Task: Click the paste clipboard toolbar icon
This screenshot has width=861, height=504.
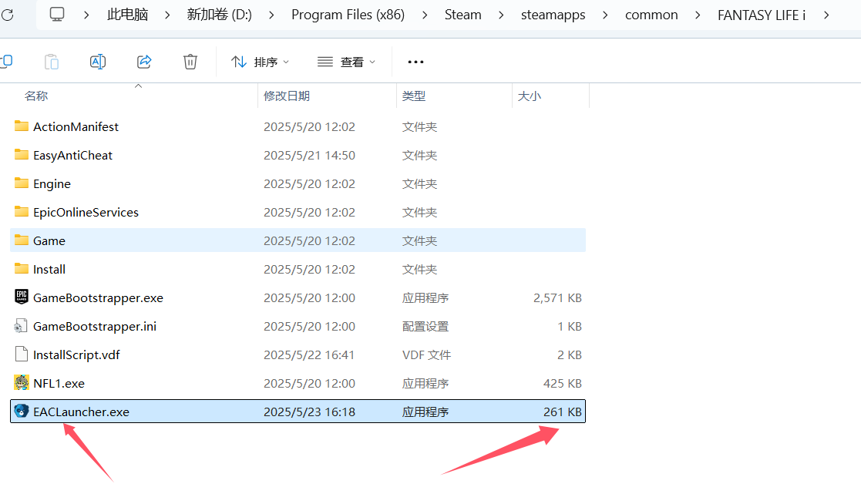Action: [x=52, y=62]
